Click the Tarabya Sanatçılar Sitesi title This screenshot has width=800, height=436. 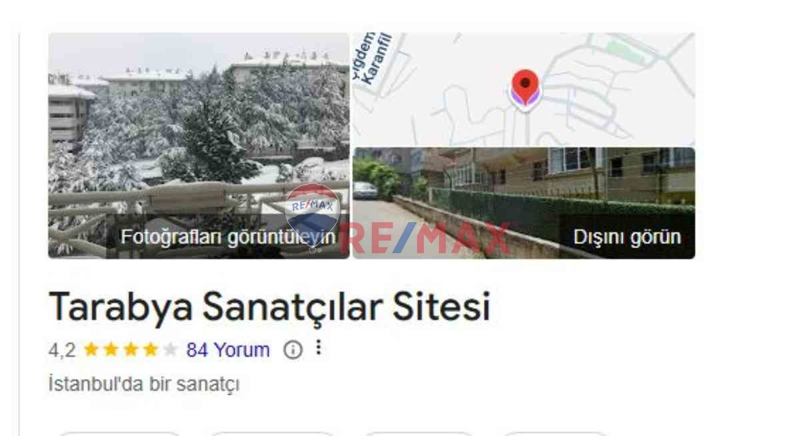[269, 306]
